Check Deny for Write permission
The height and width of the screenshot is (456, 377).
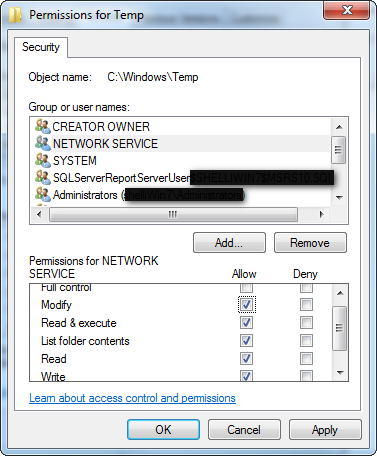[x=306, y=376]
